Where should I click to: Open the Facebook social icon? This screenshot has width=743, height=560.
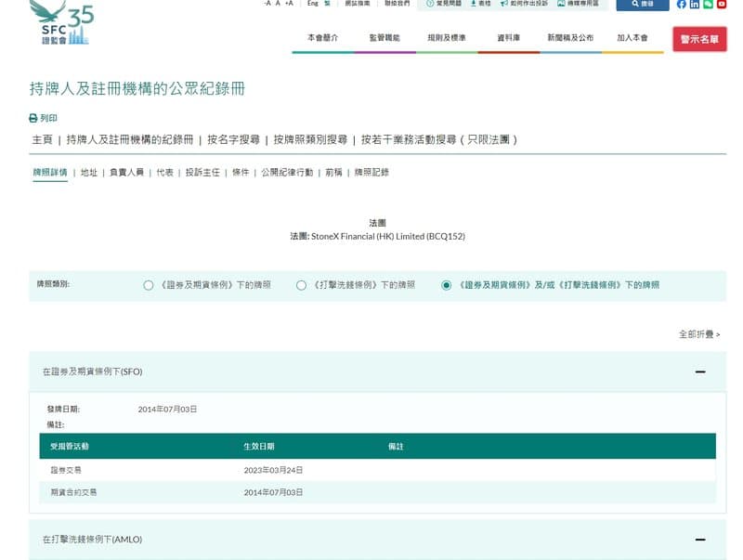click(682, 5)
